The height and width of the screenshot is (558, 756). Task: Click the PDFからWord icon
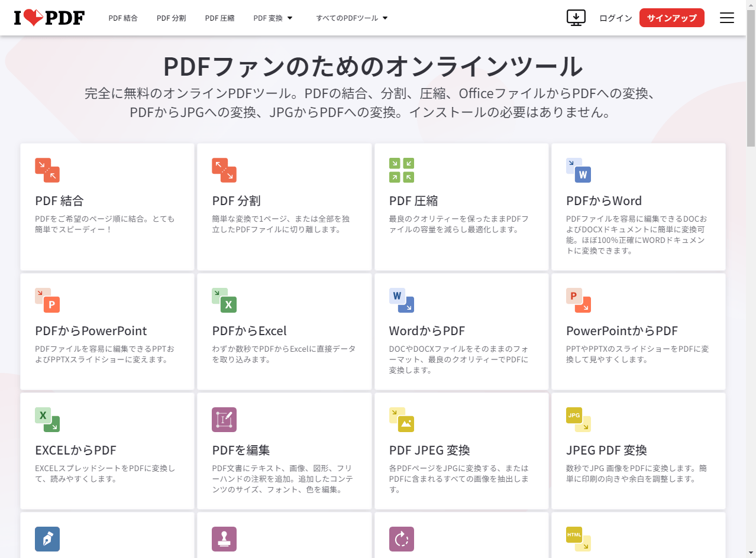[x=579, y=170]
